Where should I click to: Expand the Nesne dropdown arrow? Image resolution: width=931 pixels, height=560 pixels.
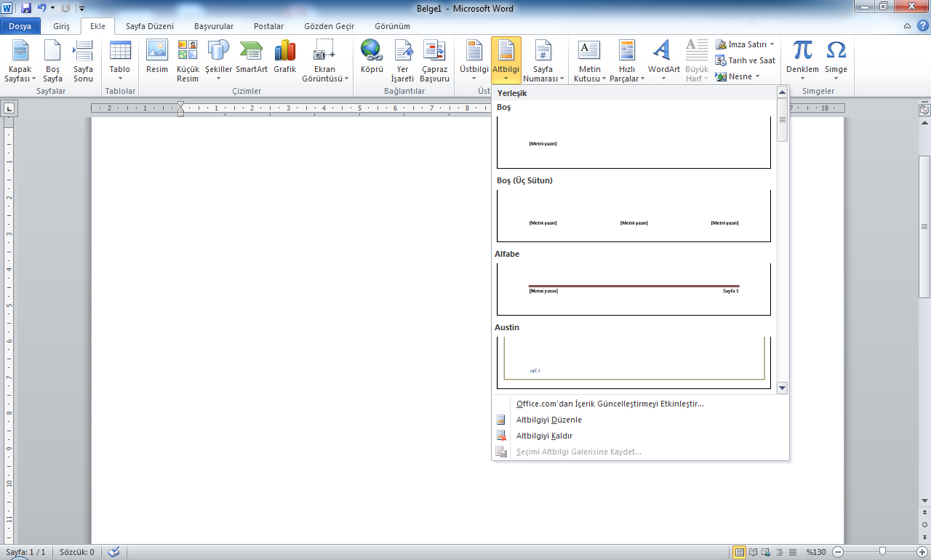click(x=757, y=76)
